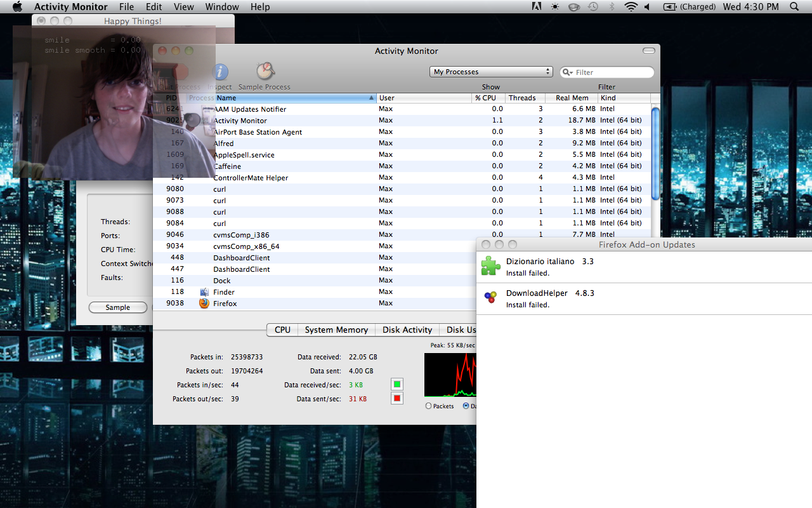The height and width of the screenshot is (508, 812).
Task: Click the green data received color swatch
Action: pyautogui.click(x=397, y=384)
